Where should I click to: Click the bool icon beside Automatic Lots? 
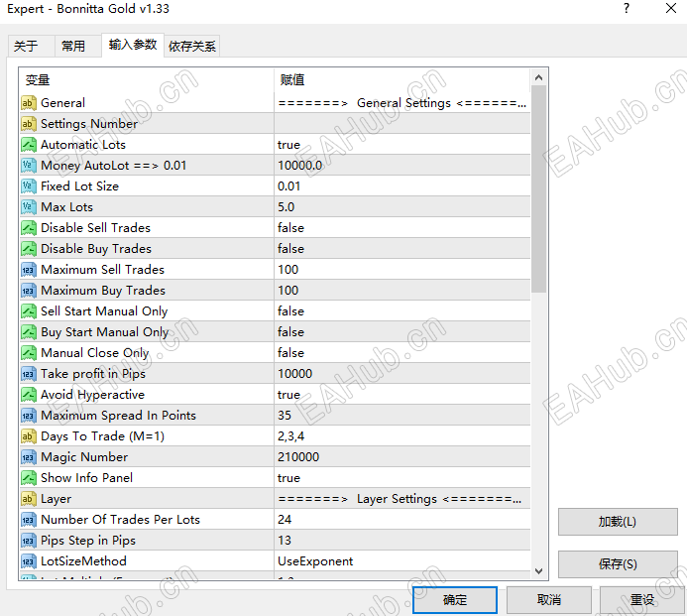coord(29,145)
